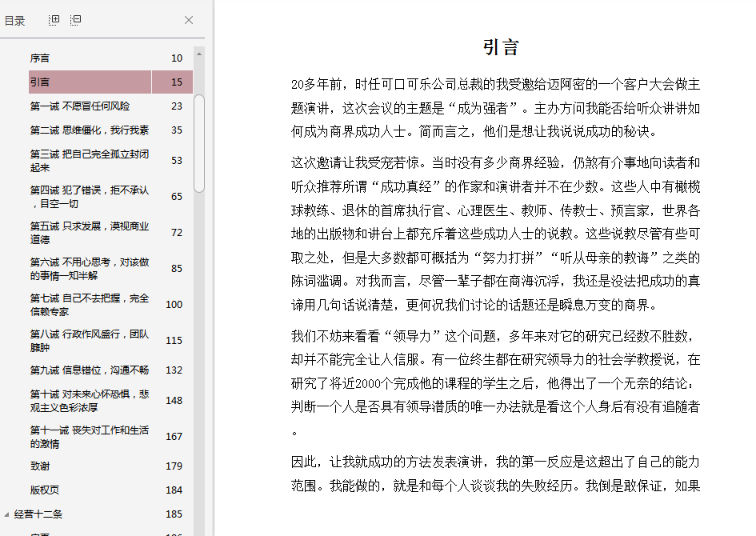This screenshot has width=756, height=536.
Task: Navigate to the 致谢 entry
Action: (x=39, y=466)
